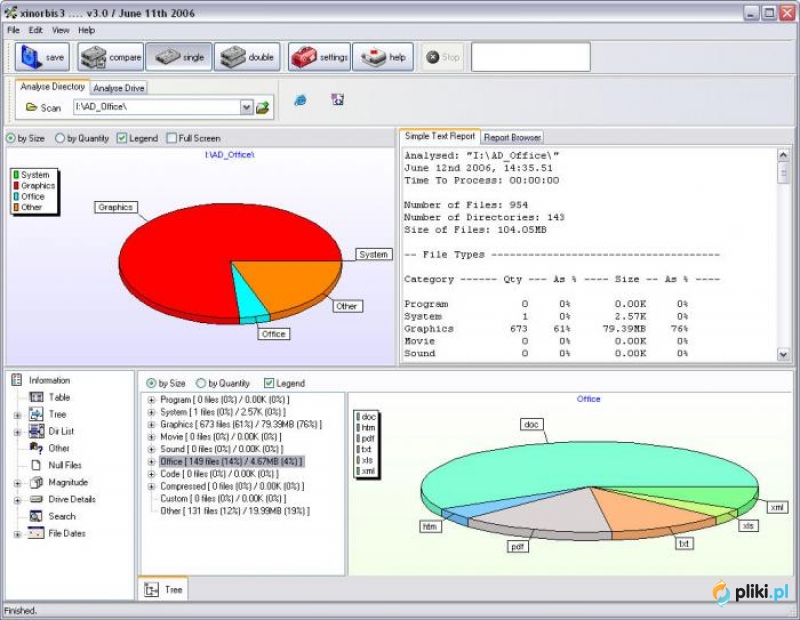
Task: Browse for folder with green arrow icon
Action: 262,107
